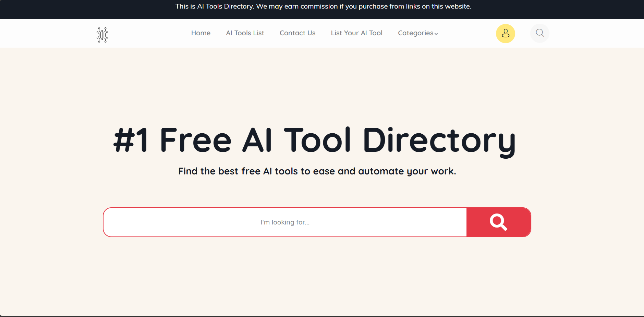This screenshot has width=644, height=317.
Task: Select the Home menu item
Action: coord(201,33)
